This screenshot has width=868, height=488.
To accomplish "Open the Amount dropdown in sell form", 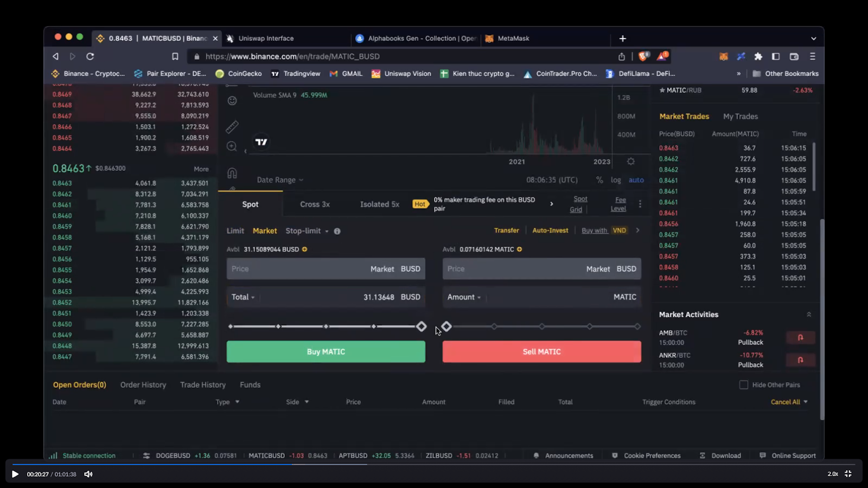I will [x=464, y=297].
